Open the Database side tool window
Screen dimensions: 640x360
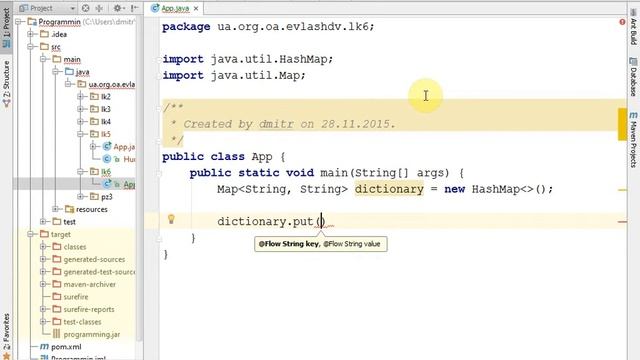point(633,77)
